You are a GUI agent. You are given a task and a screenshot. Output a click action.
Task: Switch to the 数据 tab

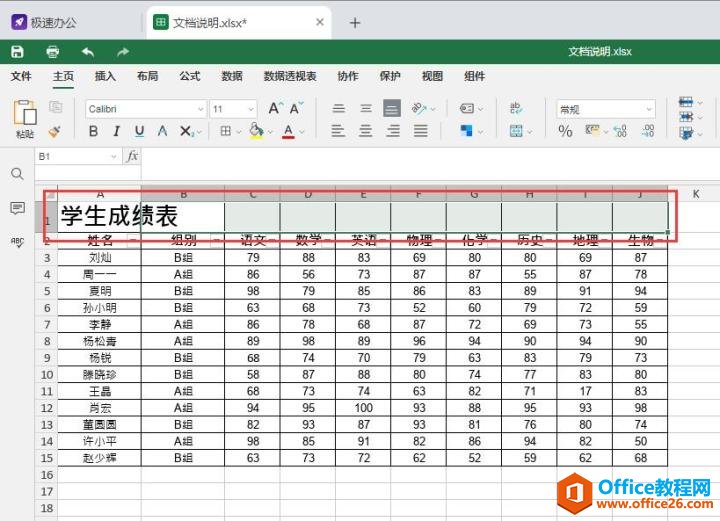232,76
